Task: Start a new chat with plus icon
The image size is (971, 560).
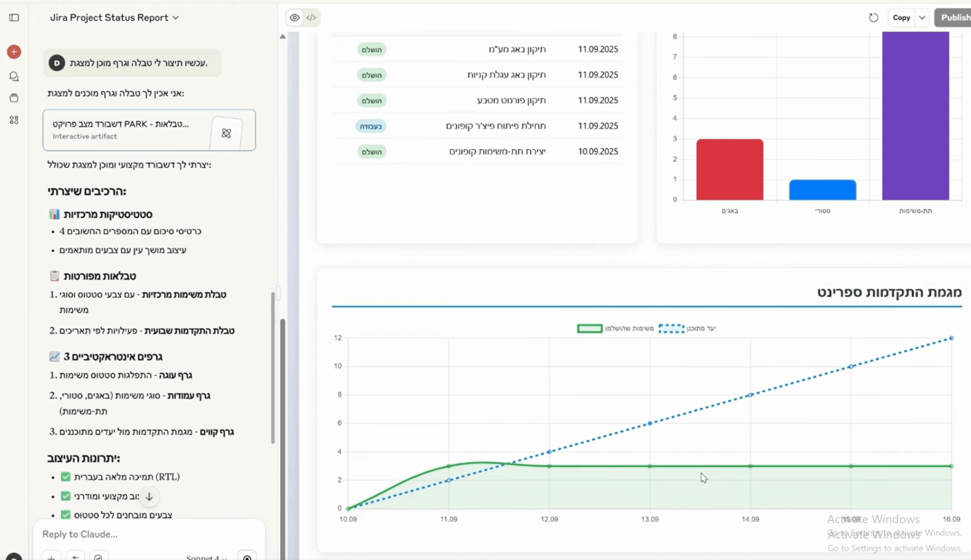Action: [14, 52]
